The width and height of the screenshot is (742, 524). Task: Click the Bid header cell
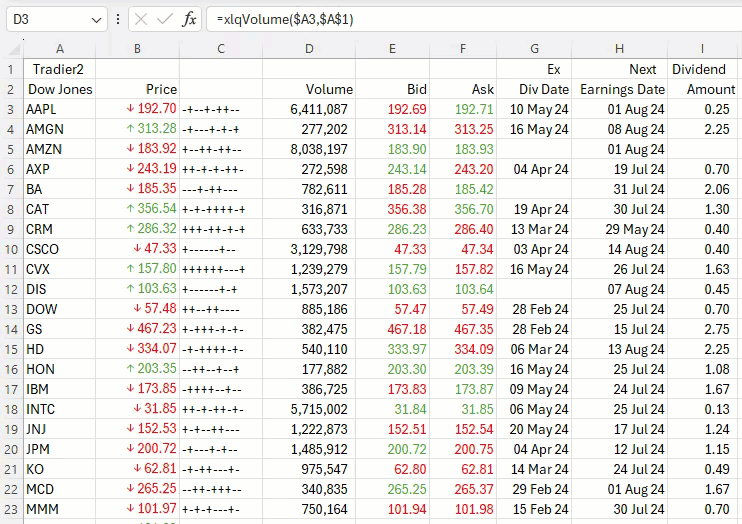[x=392, y=89]
